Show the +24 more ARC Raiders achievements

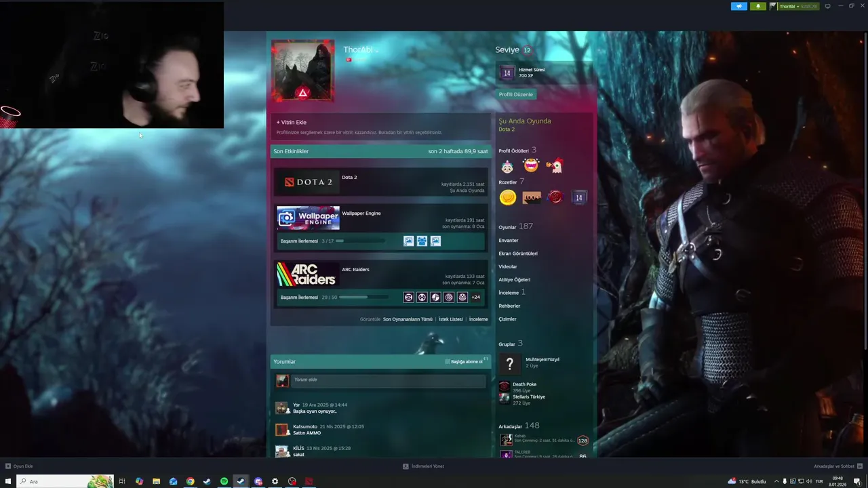coord(476,297)
